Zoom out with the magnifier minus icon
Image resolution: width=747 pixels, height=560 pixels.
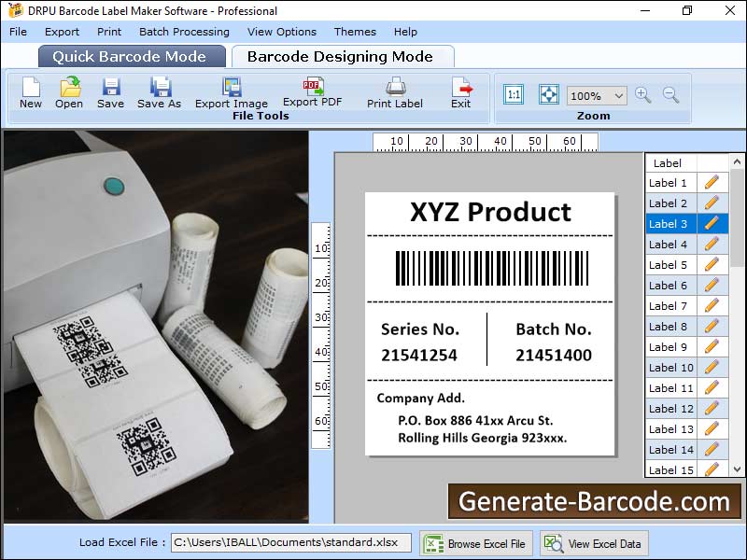[x=670, y=94]
